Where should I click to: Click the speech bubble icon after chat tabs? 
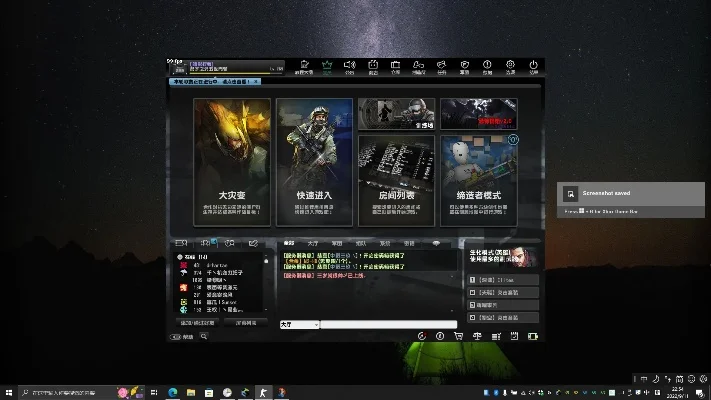436,244
